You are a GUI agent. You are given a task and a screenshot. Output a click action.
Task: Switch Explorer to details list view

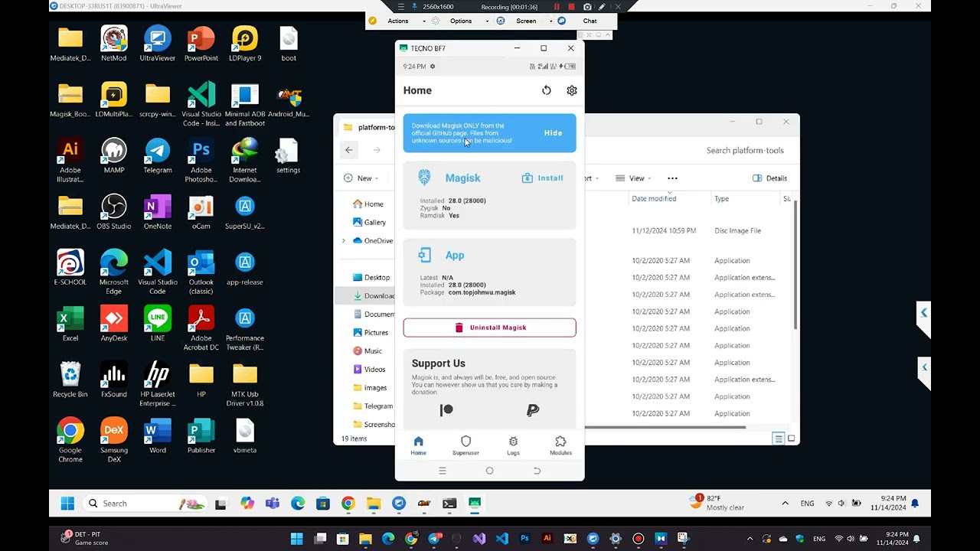point(779,439)
